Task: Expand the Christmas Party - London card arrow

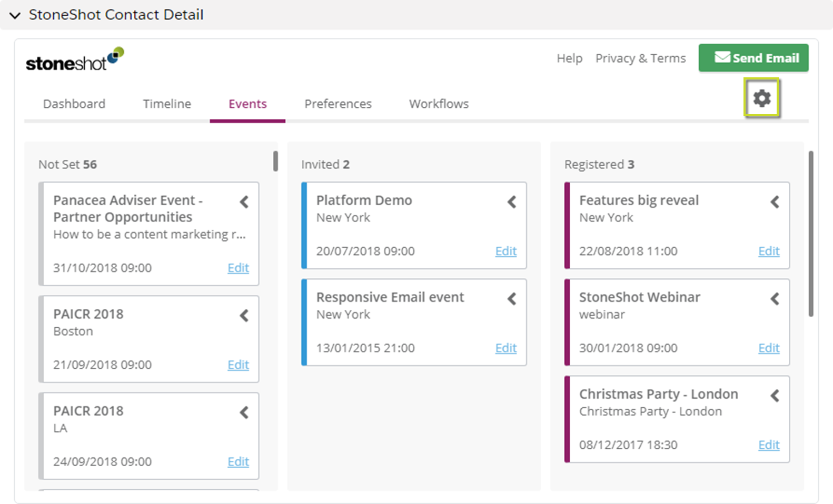Action: pos(775,395)
